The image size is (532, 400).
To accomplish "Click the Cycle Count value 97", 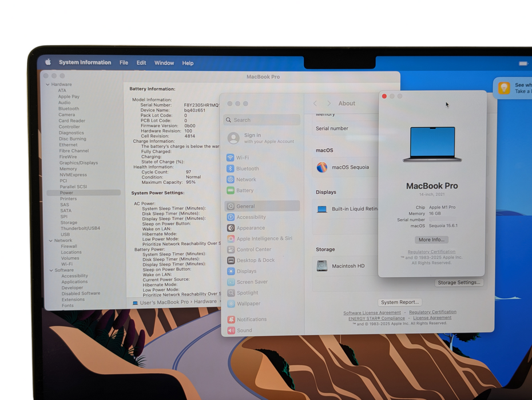I will pos(188,172).
